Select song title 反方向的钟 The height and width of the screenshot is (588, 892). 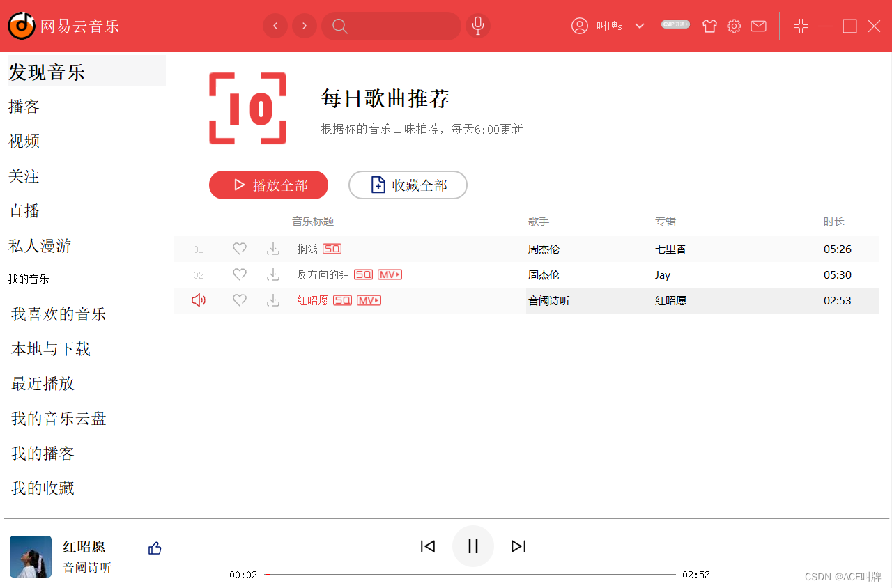(323, 274)
